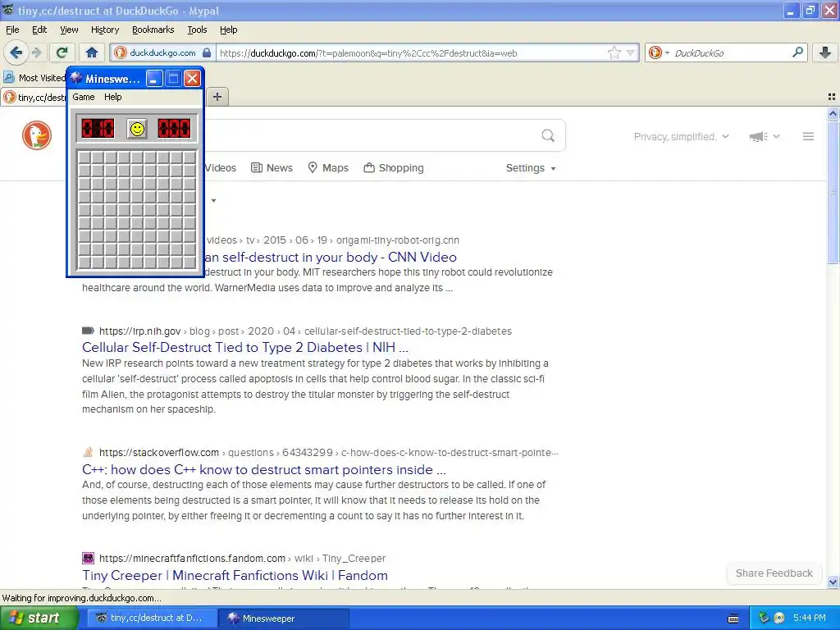Click the Minesweeper title bar mine icon
This screenshot has height=630, width=840.
[x=76, y=78]
